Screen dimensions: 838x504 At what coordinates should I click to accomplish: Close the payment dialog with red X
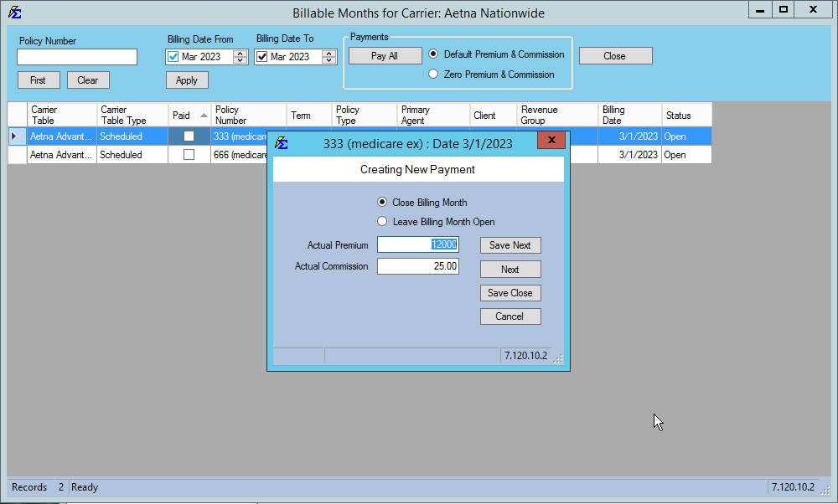[x=551, y=141]
